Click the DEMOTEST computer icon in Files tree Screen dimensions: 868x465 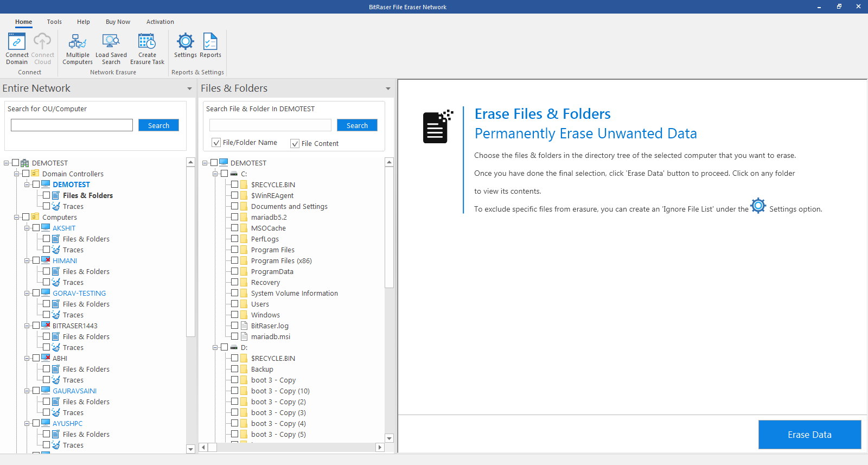click(224, 163)
